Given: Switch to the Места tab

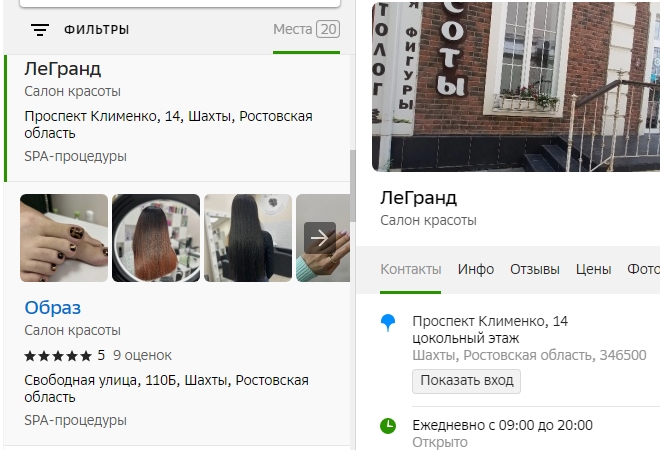Looking at the screenshot, I should point(306,29).
